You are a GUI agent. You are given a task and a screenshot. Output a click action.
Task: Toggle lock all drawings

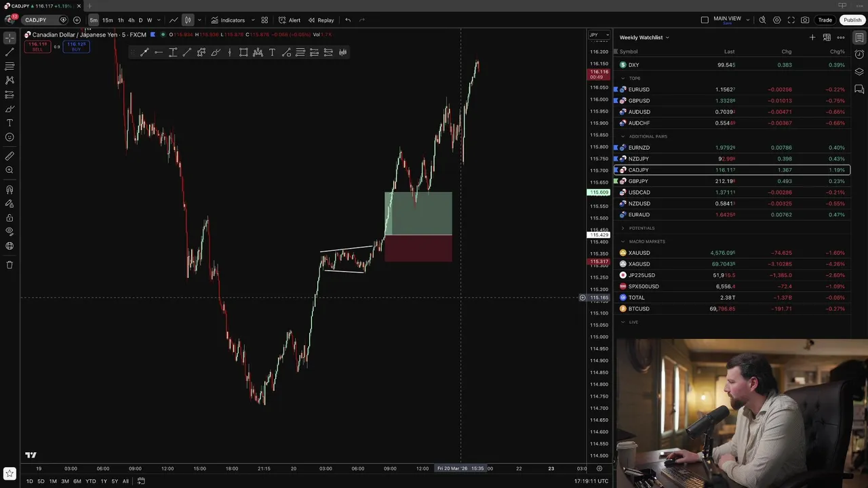9,218
